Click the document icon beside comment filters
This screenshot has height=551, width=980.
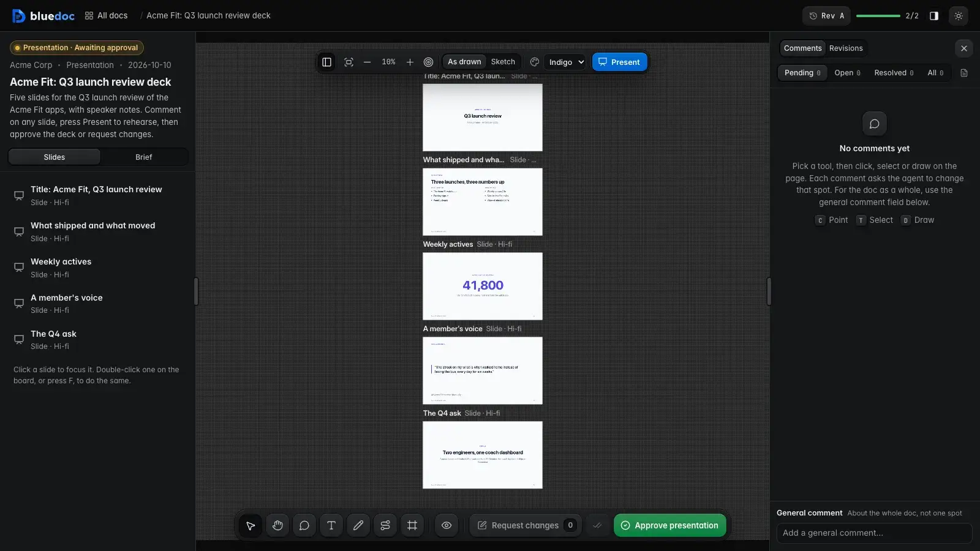click(964, 73)
